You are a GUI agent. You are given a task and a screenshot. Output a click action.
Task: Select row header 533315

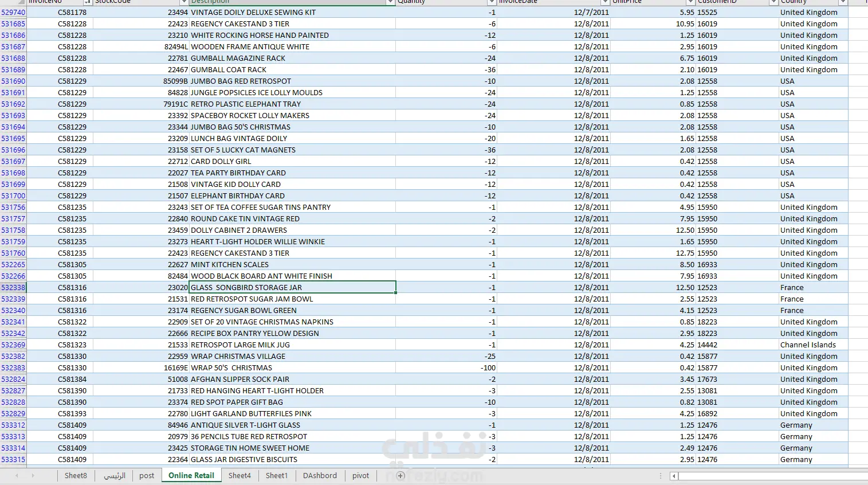click(x=13, y=459)
